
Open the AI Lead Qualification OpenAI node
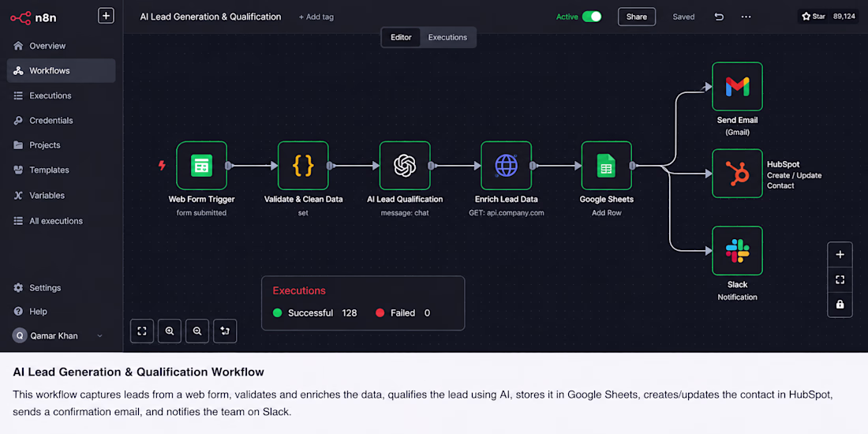click(405, 166)
